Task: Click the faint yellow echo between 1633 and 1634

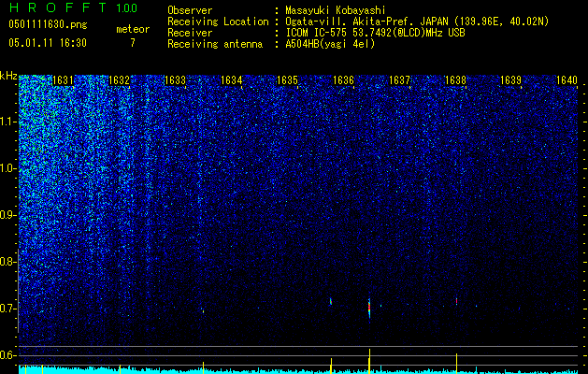Action: pos(203,310)
